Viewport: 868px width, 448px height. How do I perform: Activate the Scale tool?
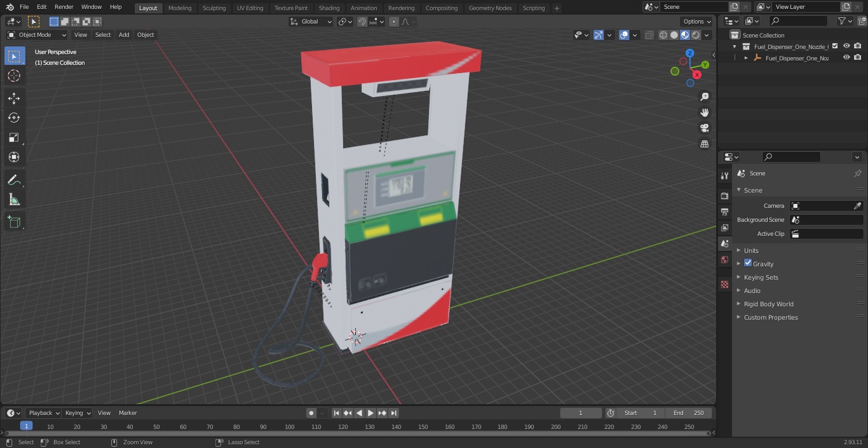point(14,137)
